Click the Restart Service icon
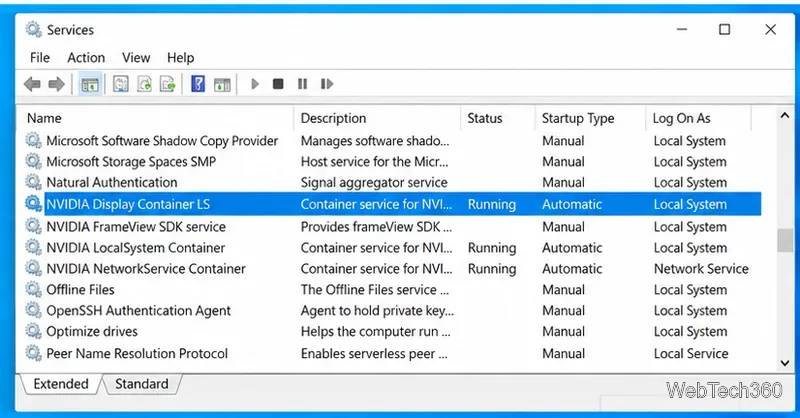Screen dimensions: 800x418 pyautogui.click(x=327, y=84)
